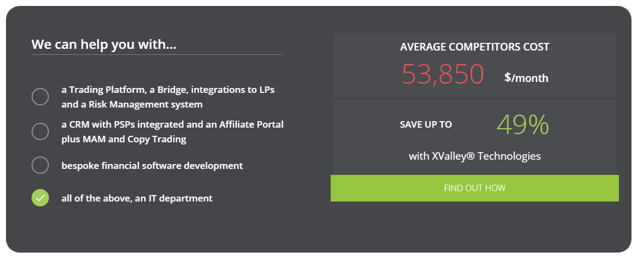
Task: Click the 'AVERAGE COMPETITORS COST' title
Action: click(474, 47)
